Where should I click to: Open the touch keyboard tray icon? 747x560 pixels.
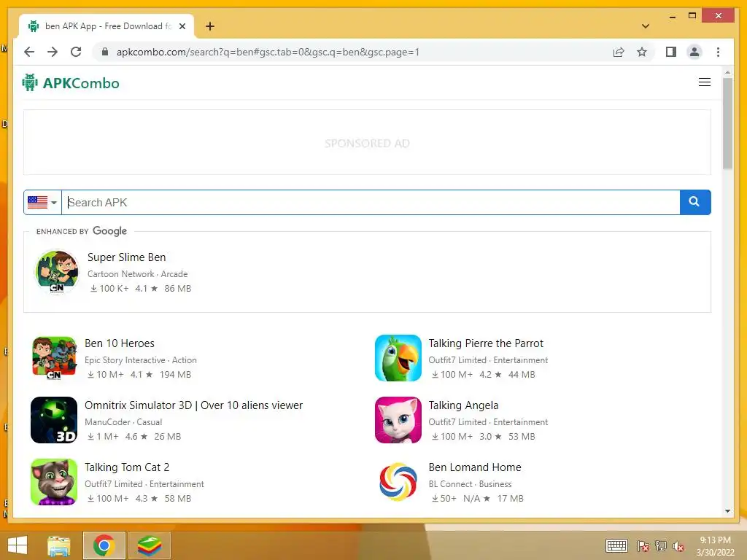pyautogui.click(x=616, y=545)
